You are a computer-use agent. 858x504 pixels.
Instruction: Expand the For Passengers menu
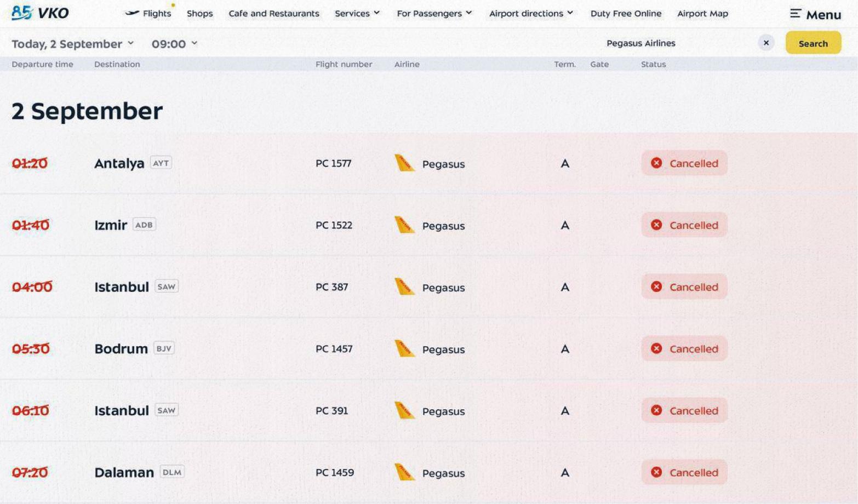[434, 14]
